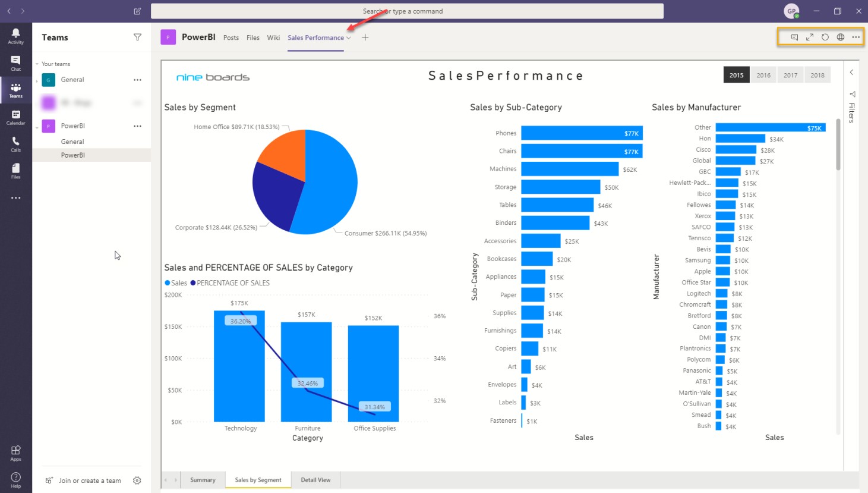The width and height of the screenshot is (868, 493).
Task: Select the 2016 year slicer
Action: tap(763, 75)
